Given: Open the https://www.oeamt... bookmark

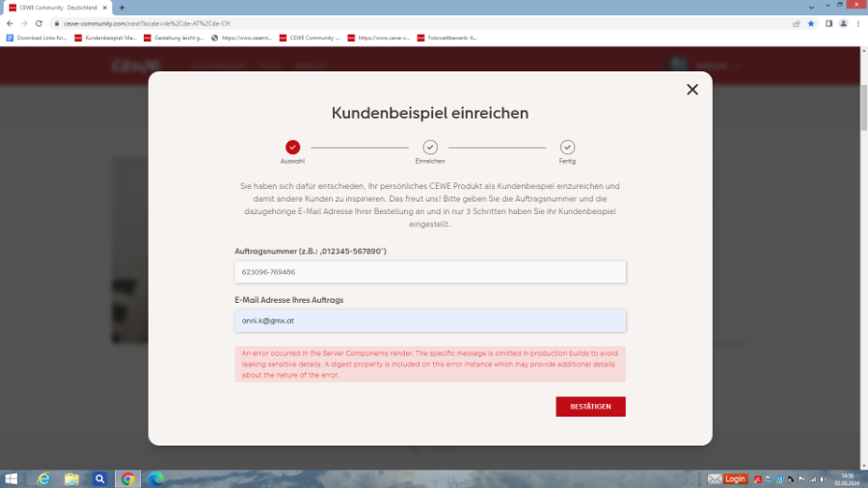Looking at the screenshot, I should pyautogui.click(x=242, y=38).
